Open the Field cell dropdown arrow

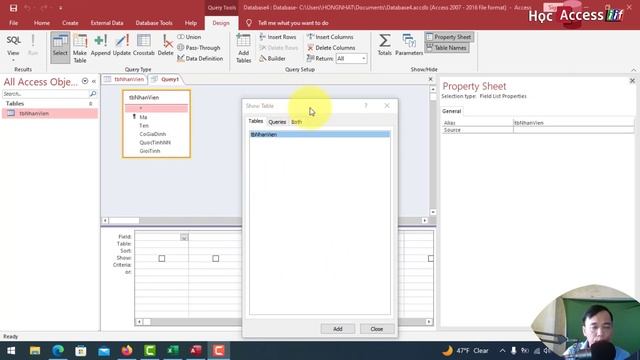click(x=184, y=237)
